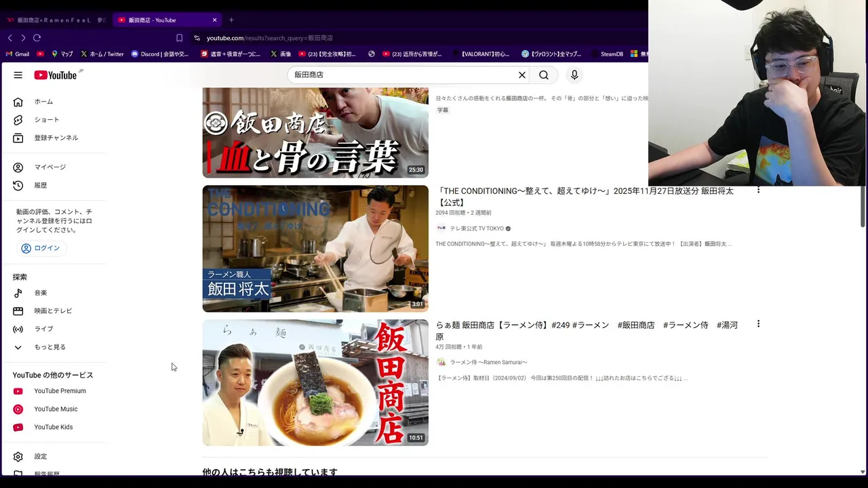This screenshot has height=488, width=868.
Task: Click the テレ東公式 channel avatar
Action: coord(441,228)
